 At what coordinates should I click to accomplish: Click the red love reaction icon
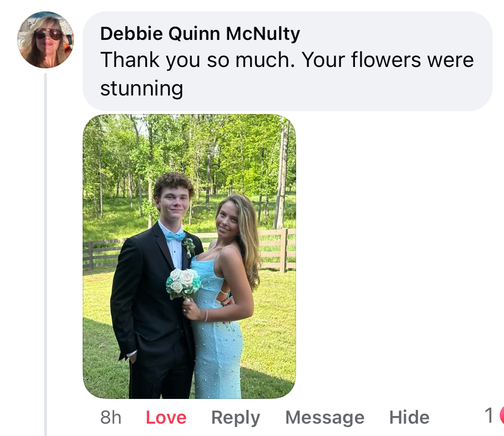[501, 416]
